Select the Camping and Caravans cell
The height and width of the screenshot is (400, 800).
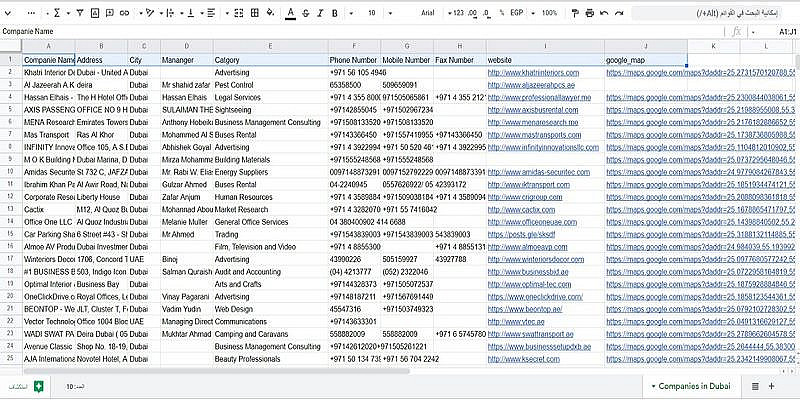271,334
